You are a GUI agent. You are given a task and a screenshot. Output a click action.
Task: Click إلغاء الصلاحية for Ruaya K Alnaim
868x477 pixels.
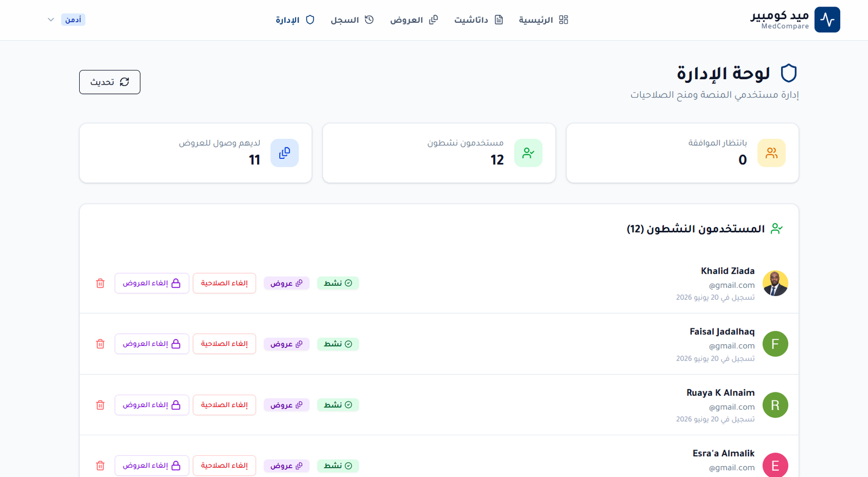pyautogui.click(x=225, y=405)
